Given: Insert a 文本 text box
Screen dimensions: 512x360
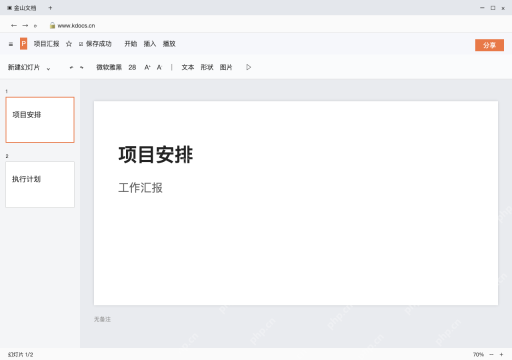Looking at the screenshot, I should [x=188, y=67].
